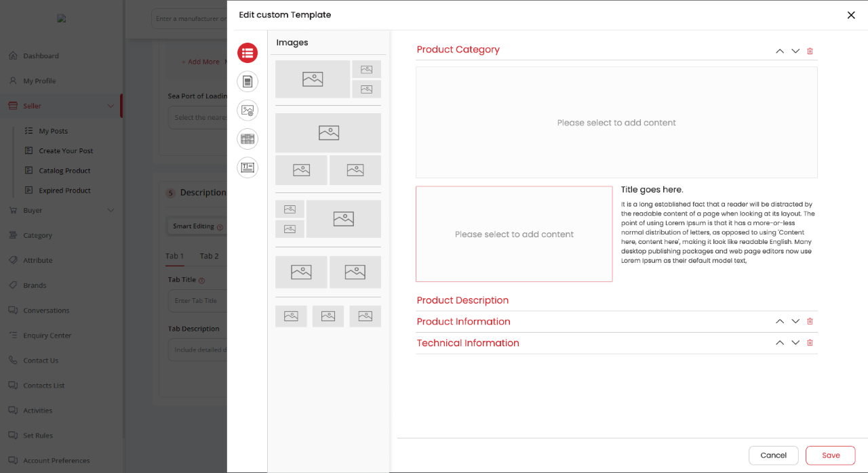Image resolution: width=868 pixels, height=473 pixels.
Task: Expand the Technical Information section heading
Action: click(x=468, y=343)
